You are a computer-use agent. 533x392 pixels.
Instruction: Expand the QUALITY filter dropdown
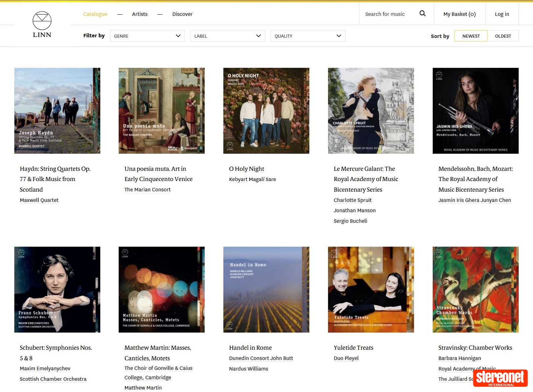coord(308,36)
